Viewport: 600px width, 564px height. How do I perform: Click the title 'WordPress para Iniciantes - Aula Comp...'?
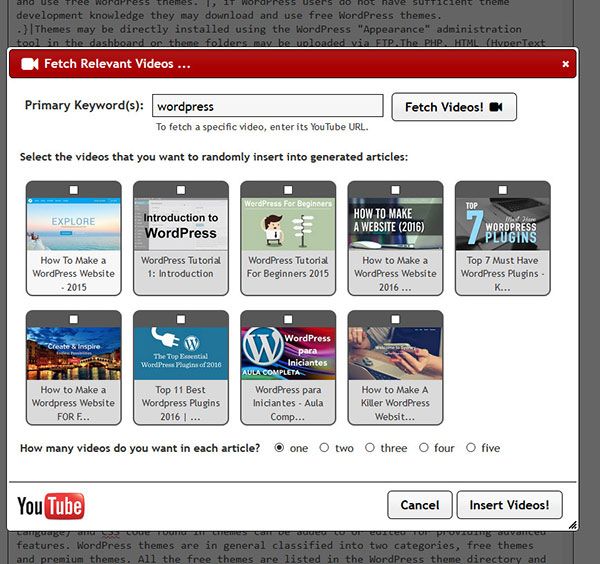[288, 403]
